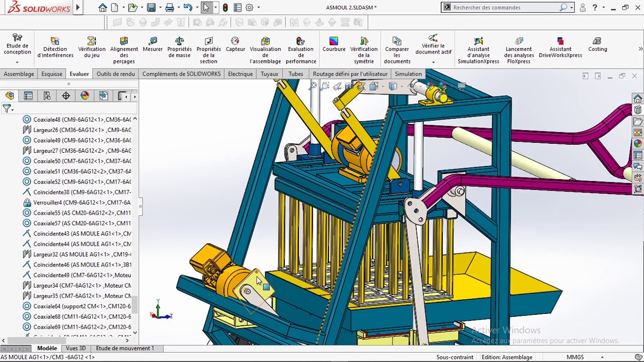
Task: Open File Explorer task pane icon
Action: 638,121
